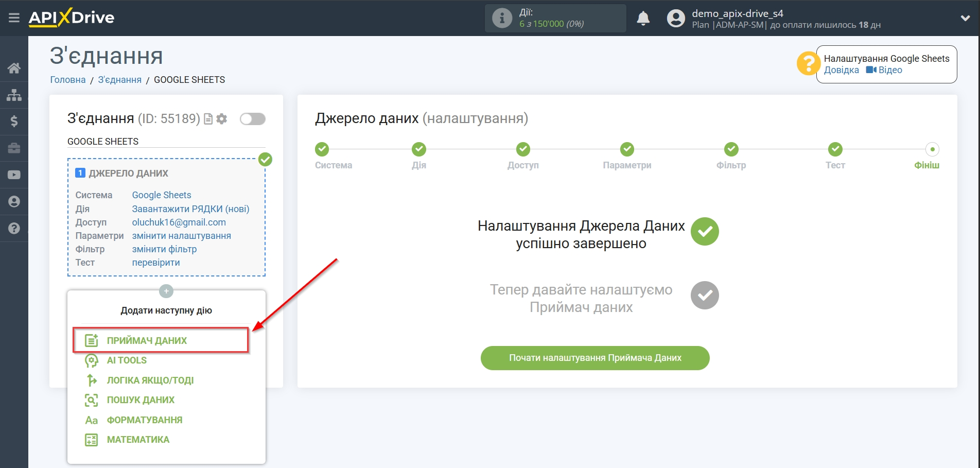
Task: Click the Параметри step marker
Action: pyautogui.click(x=627, y=149)
